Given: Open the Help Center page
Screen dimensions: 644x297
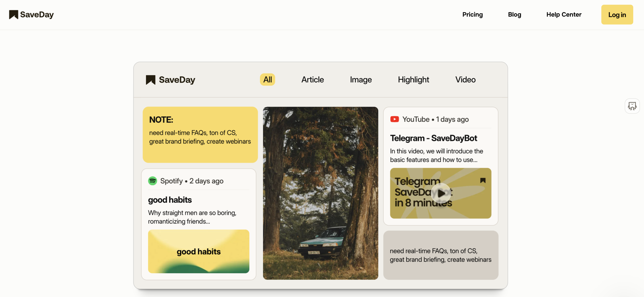Looking at the screenshot, I should [564, 14].
